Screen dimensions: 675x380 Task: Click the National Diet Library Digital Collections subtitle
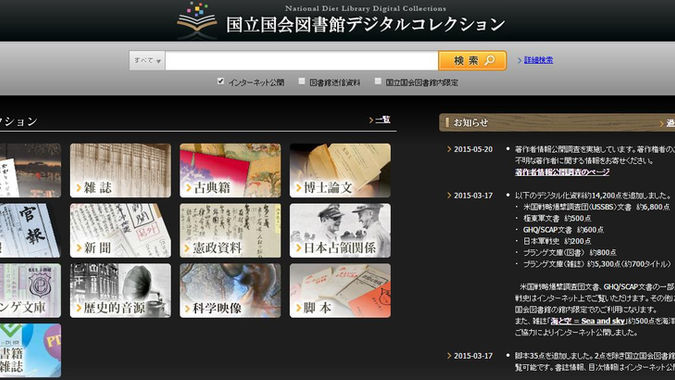click(365, 8)
